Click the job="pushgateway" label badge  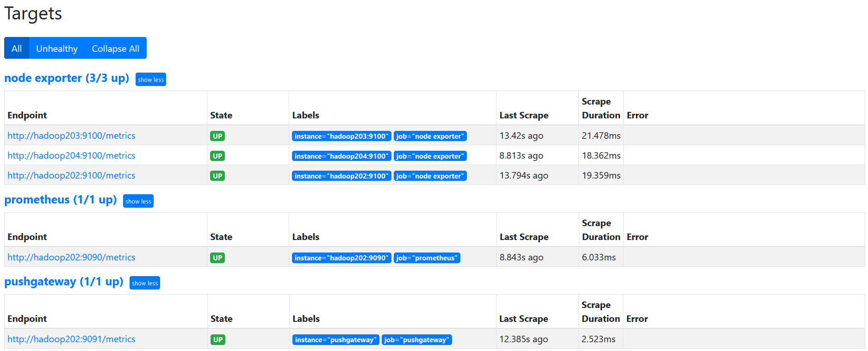(x=416, y=339)
